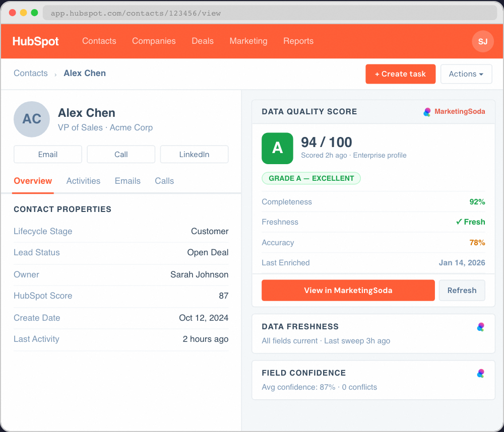
Task: Click the Owner value Sarah Johnson
Action: pyautogui.click(x=199, y=274)
